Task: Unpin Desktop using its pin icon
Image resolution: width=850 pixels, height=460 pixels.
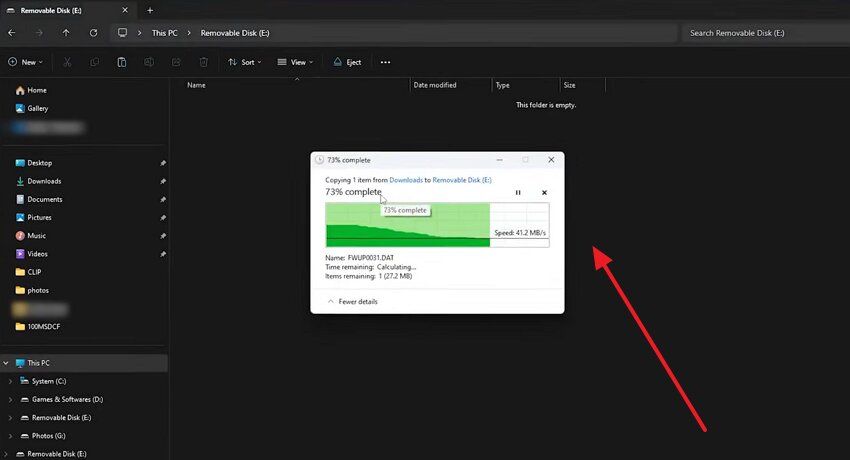Action: tap(163, 163)
